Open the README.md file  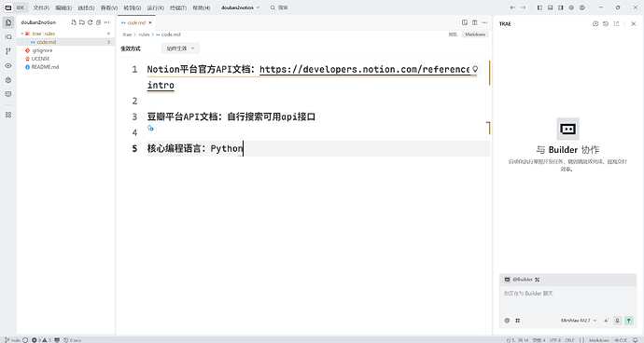(45, 67)
